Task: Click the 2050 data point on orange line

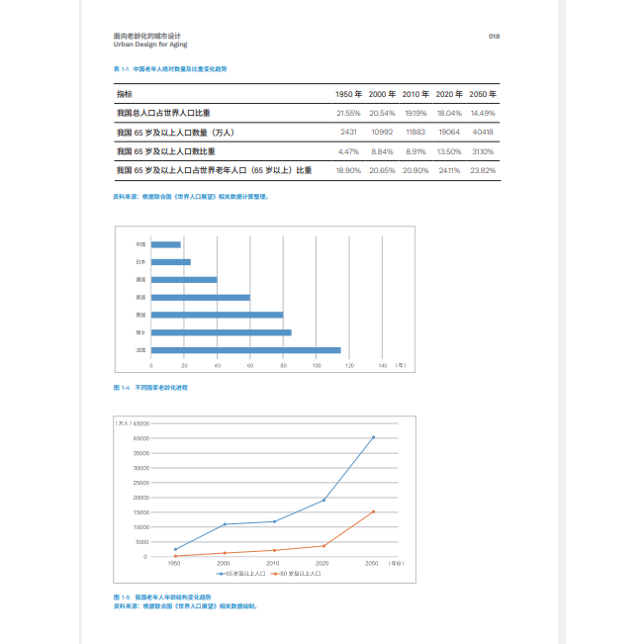Action: pos(373,511)
